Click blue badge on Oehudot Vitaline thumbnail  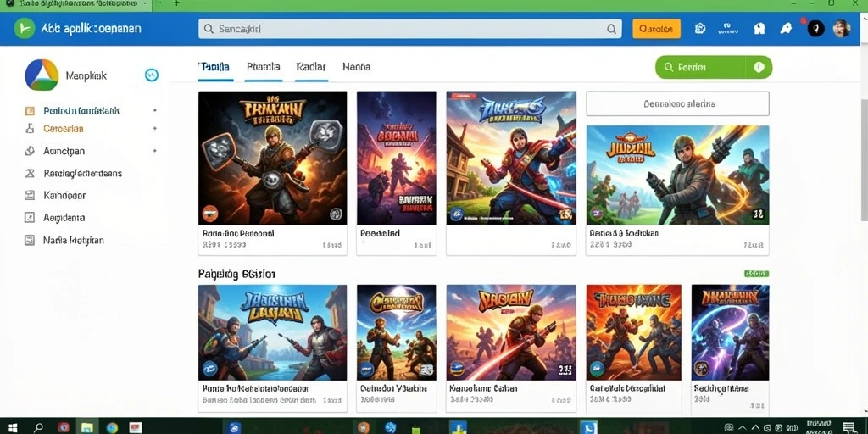(368, 369)
